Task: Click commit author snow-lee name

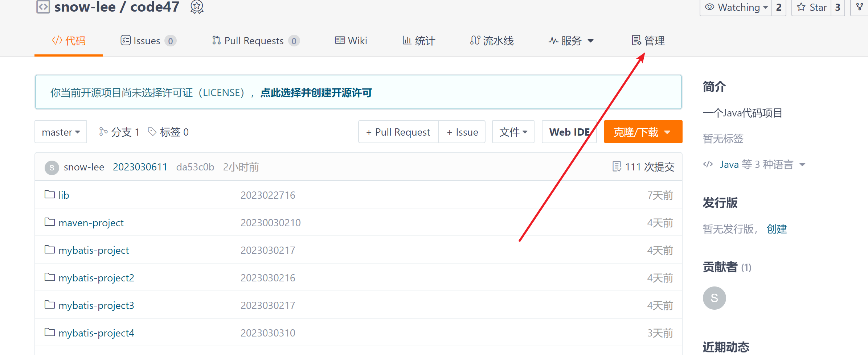Action: 84,167
